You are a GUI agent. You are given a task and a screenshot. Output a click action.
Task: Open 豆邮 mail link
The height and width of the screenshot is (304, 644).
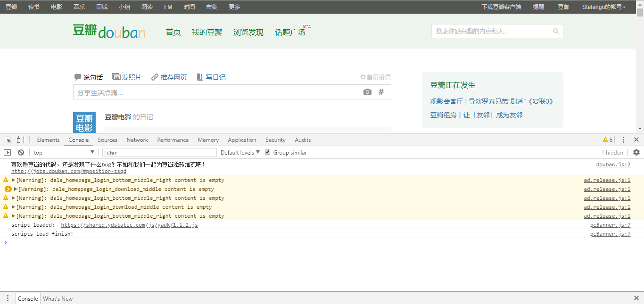tap(563, 7)
